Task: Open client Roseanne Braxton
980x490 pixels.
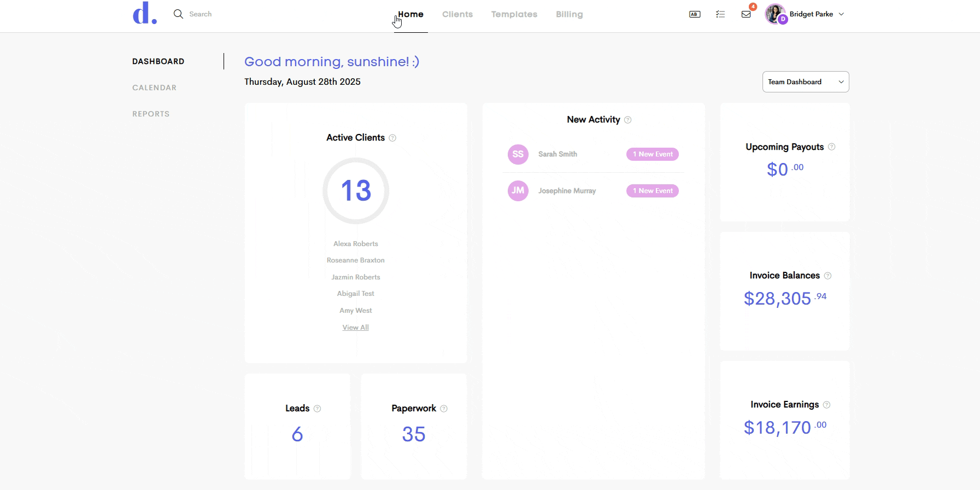Action: 356,260
